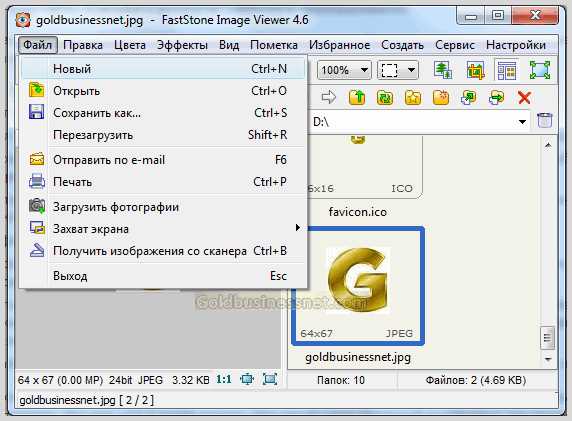Select the goldbusinessnet.jpg thumbnail
Viewport: 572px width, 421px height.
click(x=358, y=286)
